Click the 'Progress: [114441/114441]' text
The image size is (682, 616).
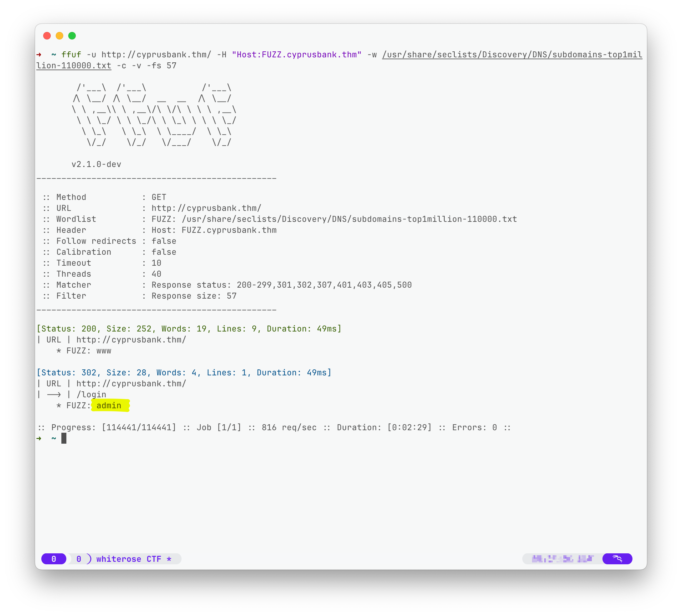click(114, 427)
